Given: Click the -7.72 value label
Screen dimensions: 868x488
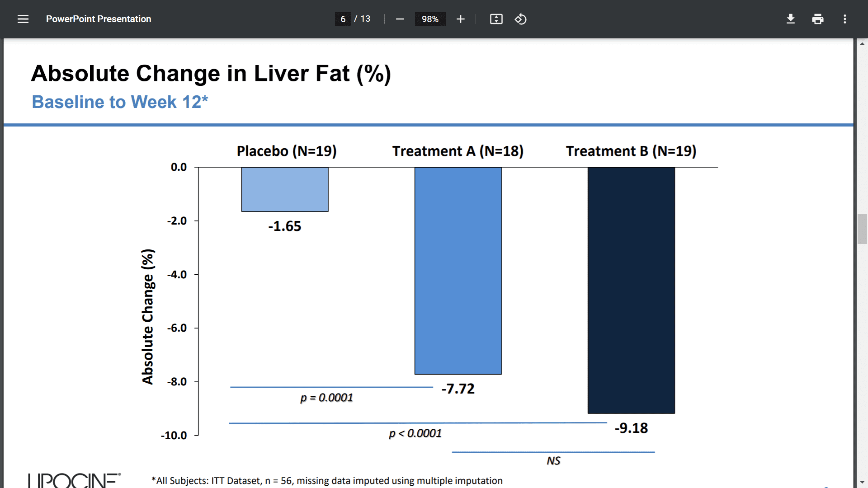Looking at the screenshot, I should [458, 389].
